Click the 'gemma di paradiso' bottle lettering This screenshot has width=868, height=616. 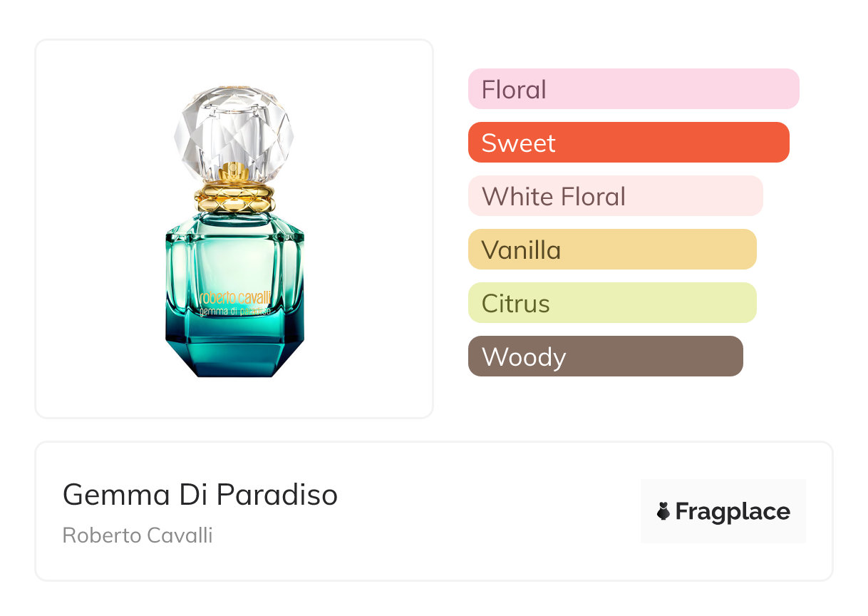234,311
